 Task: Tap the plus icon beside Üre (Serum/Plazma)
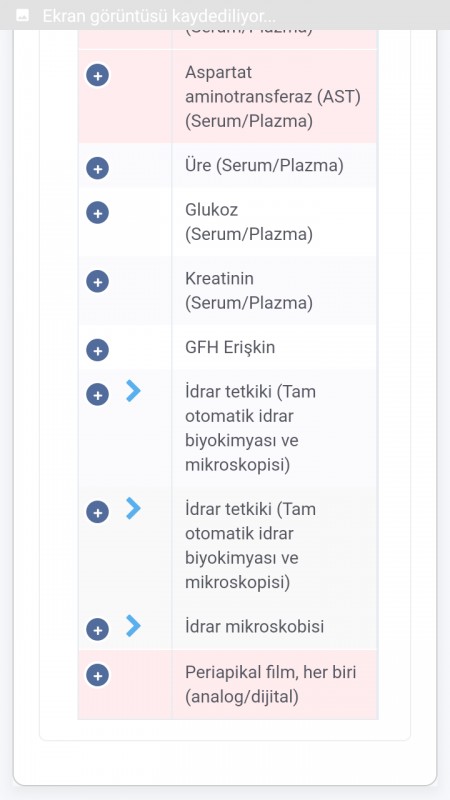click(97, 168)
